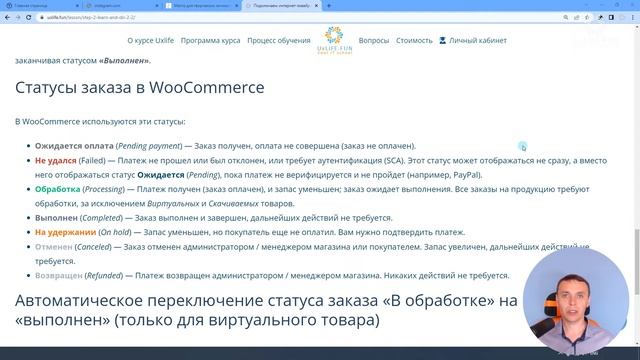
Task: Click the italic Pending payment text
Action: (149, 146)
